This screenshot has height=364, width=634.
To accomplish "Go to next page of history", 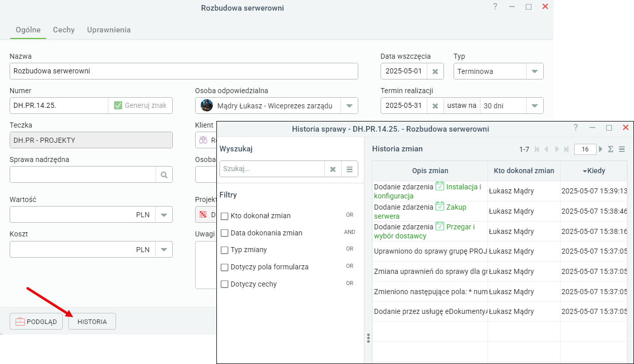I will (556, 149).
